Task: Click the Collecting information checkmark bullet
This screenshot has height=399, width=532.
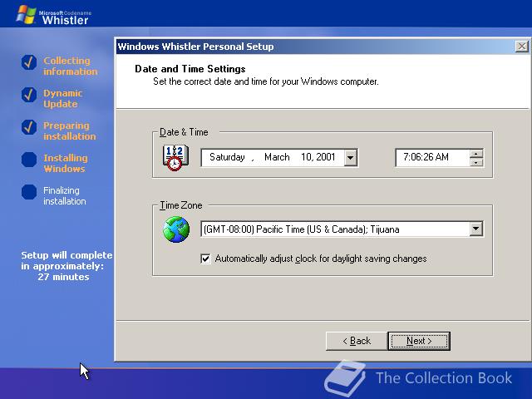Action: (x=29, y=62)
